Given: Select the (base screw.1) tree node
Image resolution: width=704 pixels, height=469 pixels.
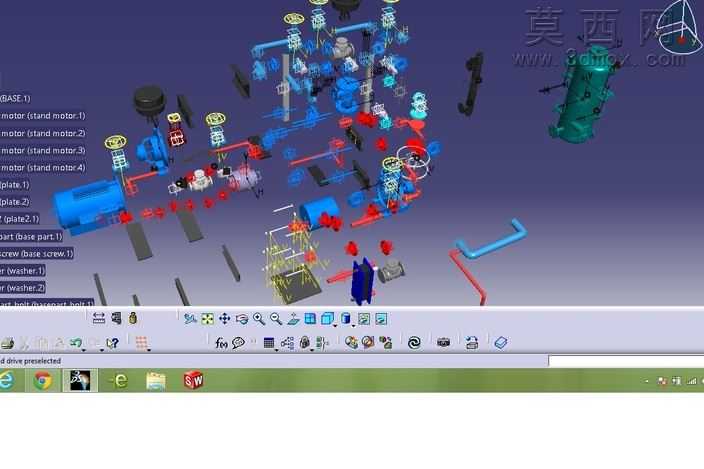Looking at the screenshot, I should pyautogui.click(x=36, y=254).
